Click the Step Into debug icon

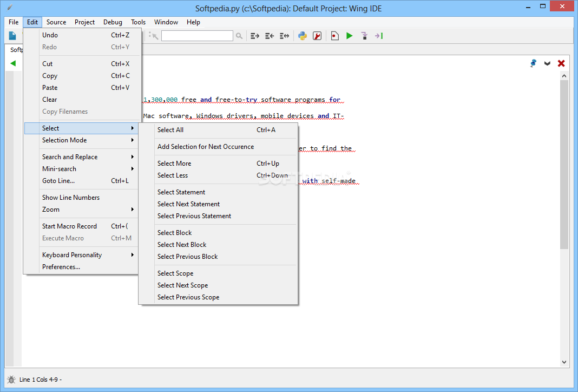pos(364,36)
